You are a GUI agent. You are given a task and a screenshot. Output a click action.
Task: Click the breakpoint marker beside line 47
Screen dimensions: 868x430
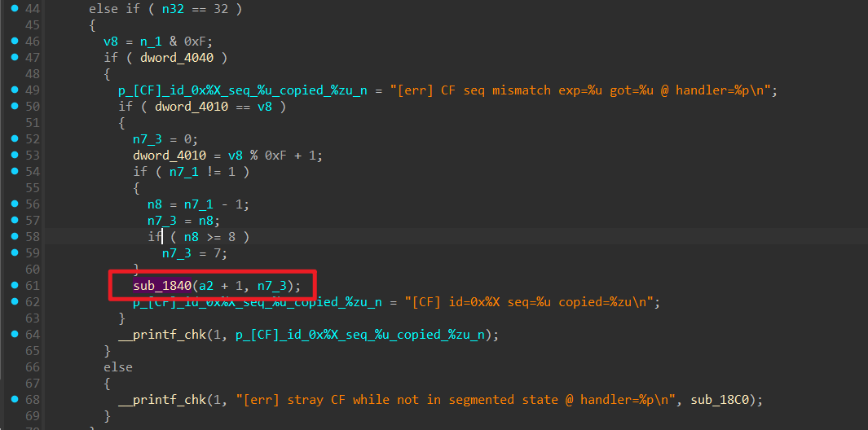click(x=15, y=58)
